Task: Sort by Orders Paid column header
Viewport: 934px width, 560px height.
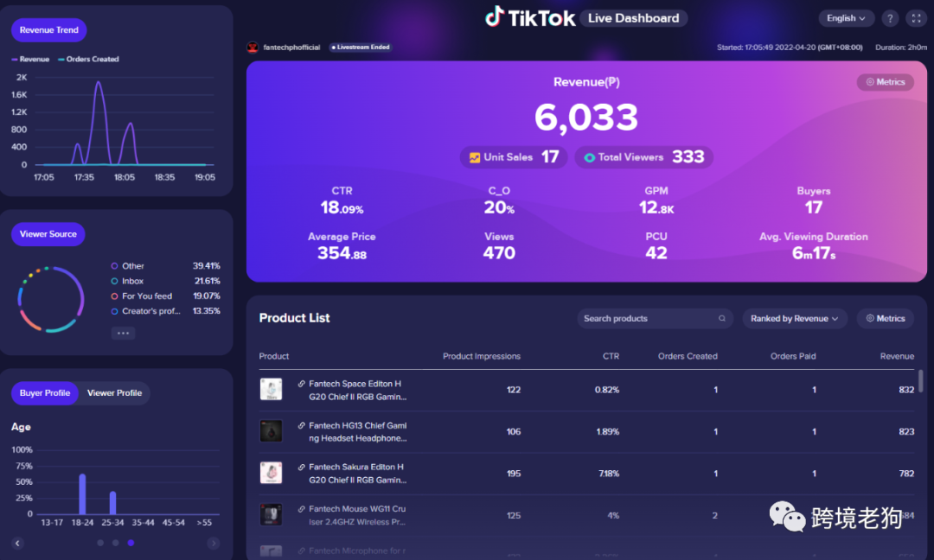Action: (793, 356)
